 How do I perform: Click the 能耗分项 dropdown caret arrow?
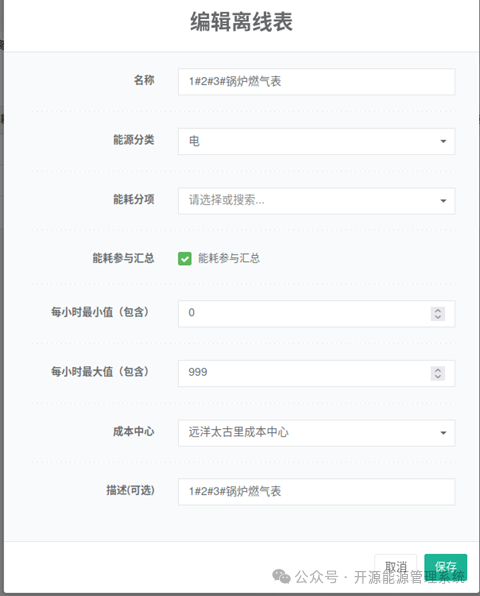pyautogui.click(x=443, y=201)
